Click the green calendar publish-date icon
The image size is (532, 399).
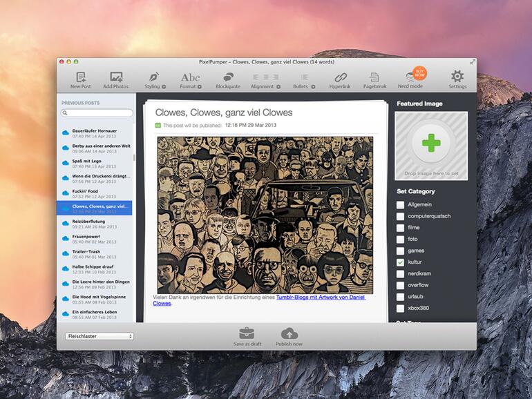tap(158, 125)
